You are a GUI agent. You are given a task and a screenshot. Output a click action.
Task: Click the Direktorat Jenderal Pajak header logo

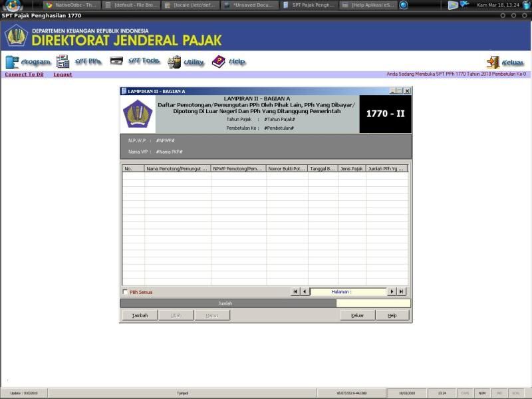point(16,36)
